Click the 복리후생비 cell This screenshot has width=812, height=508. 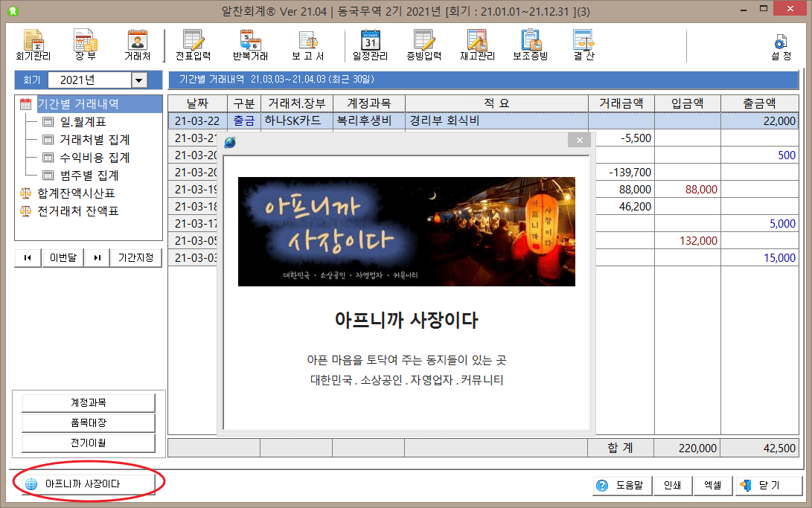point(368,121)
